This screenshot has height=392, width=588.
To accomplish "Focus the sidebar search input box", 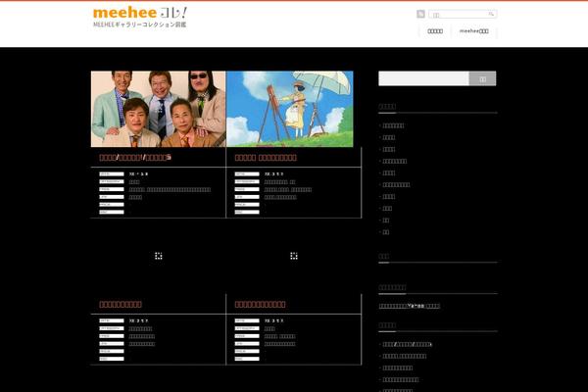I will click(423, 78).
